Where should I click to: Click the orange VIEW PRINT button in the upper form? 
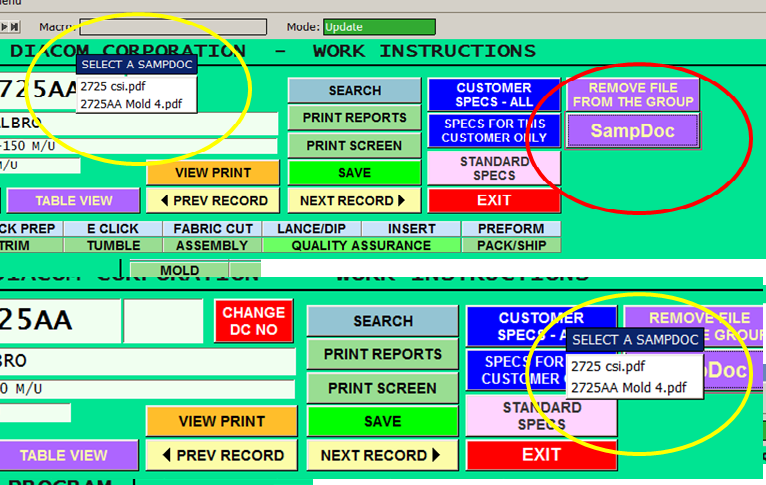point(213,173)
